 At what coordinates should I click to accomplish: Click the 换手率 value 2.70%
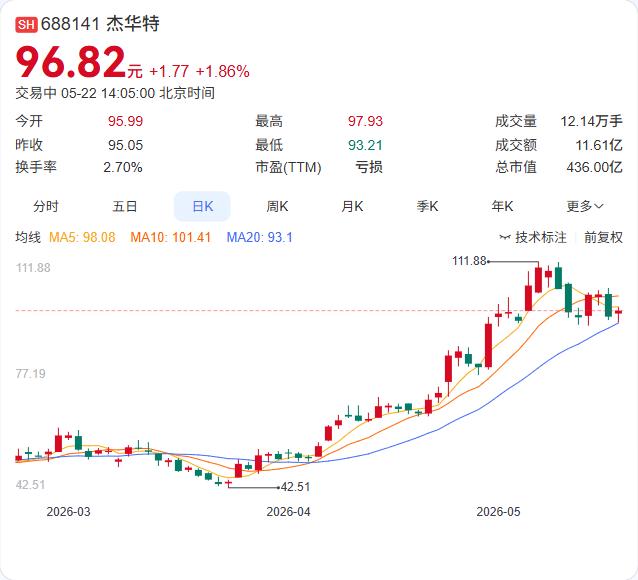coord(122,167)
